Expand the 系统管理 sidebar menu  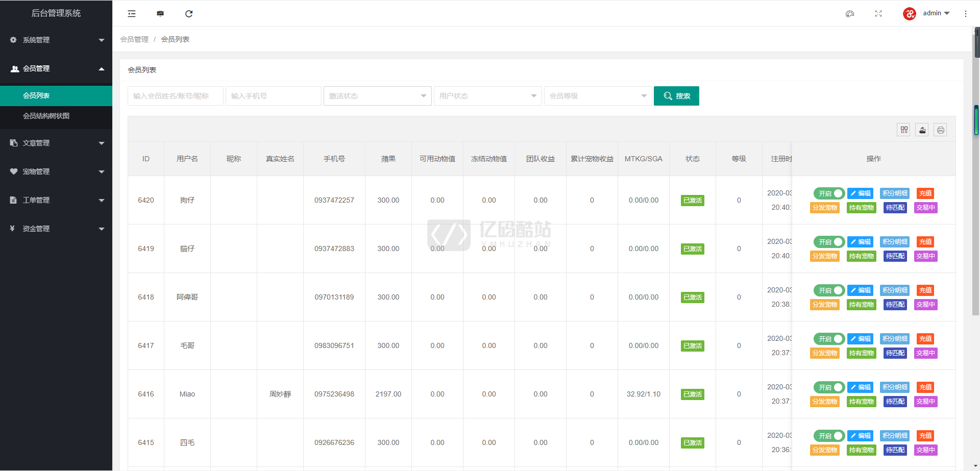click(x=56, y=40)
